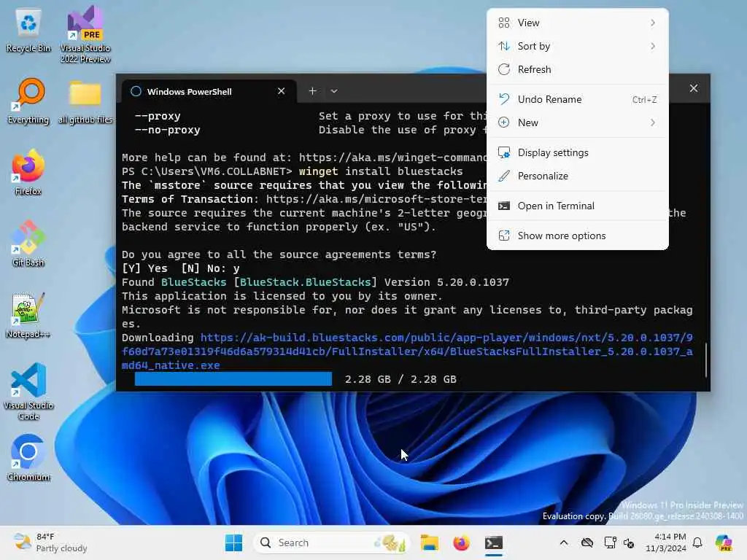Open Display settings from context menu

578,153
